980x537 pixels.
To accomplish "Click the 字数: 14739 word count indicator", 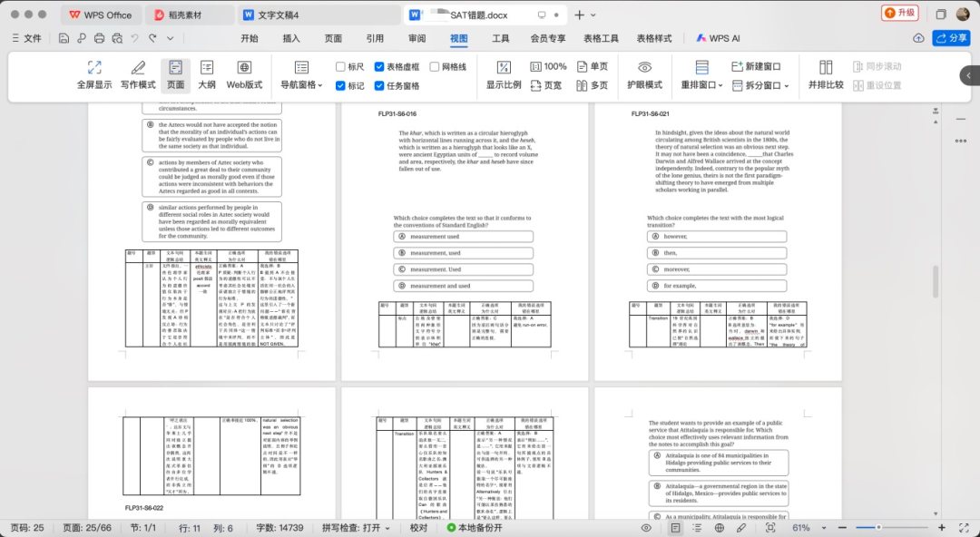I will click(x=278, y=528).
